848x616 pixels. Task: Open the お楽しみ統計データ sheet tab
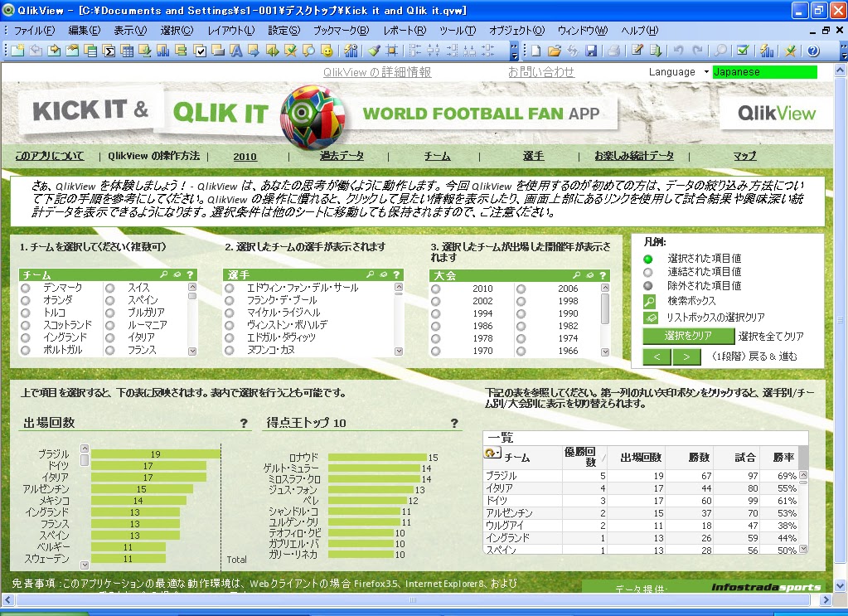click(x=634, y=156)
